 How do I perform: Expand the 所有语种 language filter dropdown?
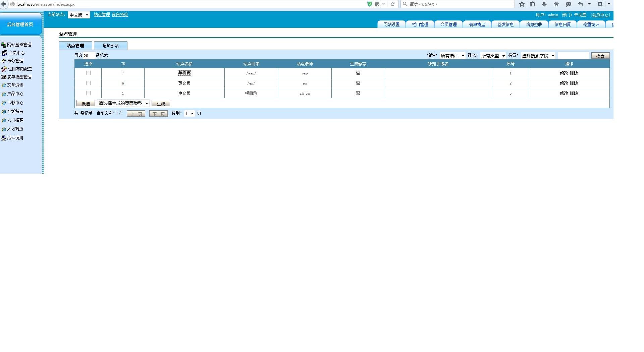pyautogui.click(x=452, y=56)
